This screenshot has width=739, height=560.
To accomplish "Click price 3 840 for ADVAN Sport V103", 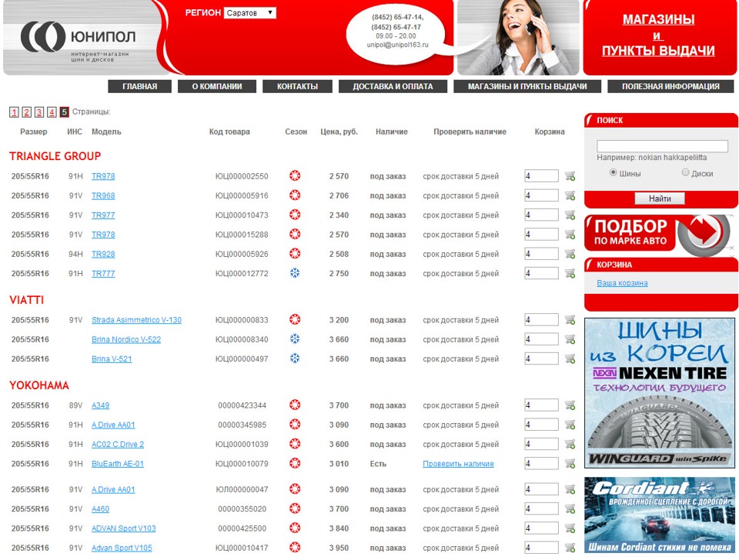I will coord(339,528).
